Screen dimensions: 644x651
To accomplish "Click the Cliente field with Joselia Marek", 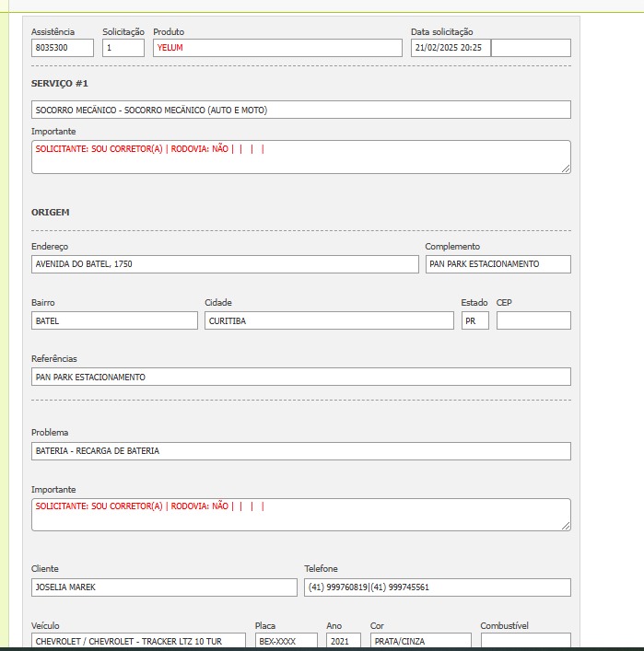I will point(164,587).
